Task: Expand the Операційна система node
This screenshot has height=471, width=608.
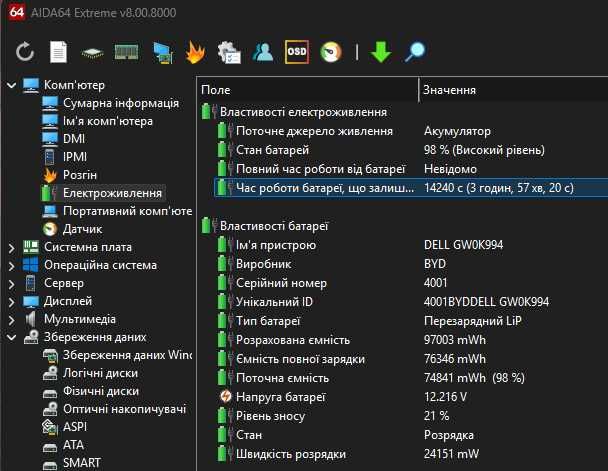Action: [12, 266]
